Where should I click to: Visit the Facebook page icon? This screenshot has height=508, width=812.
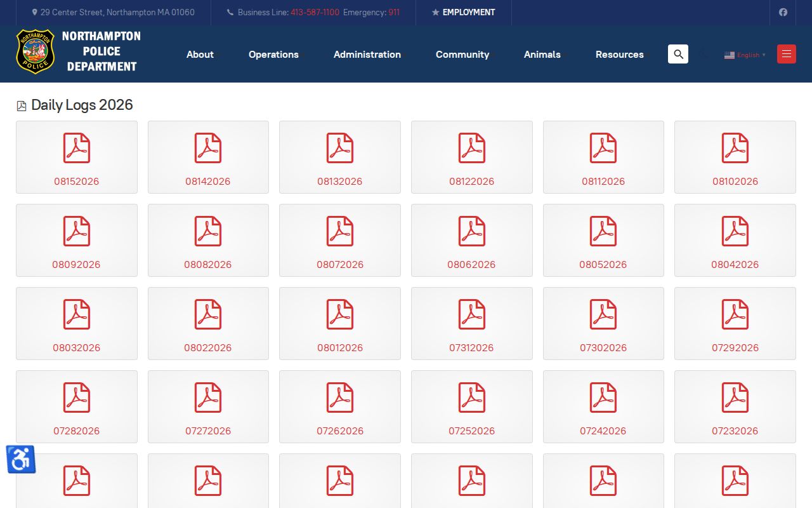coord(783,12)
